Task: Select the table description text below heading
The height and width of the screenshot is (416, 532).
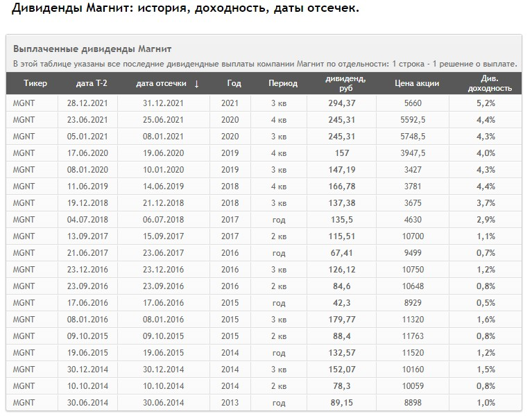Action: pos(265,64)
